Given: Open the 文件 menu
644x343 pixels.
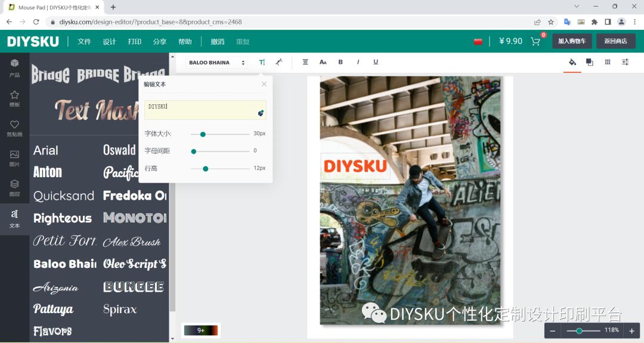Looking at the screenshot, I should (84, 42).
